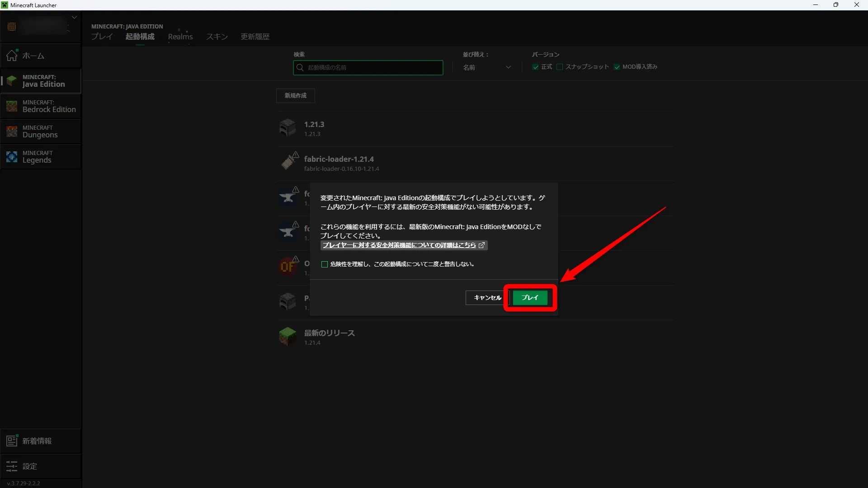Viewport: 868px width, 488px height.
Task: Open the ホーム sidebar item
Action: click(41, 56)
